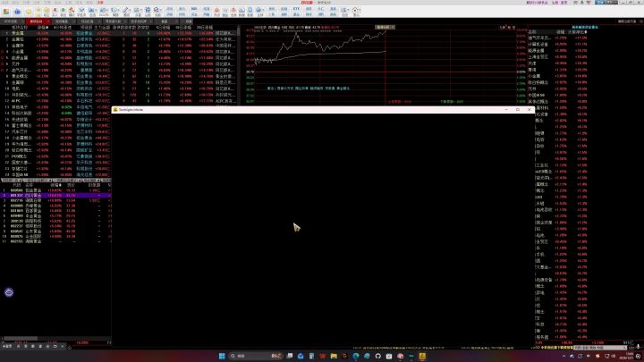Select stock row 5 西部黄金
This screenshot has height=362, width=644.
[x=55, y=211]
